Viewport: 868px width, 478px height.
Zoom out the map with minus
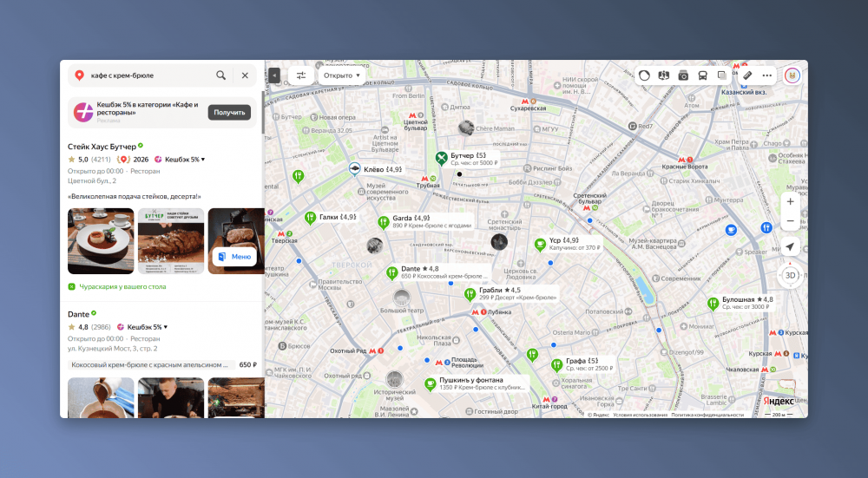[791, 220]
